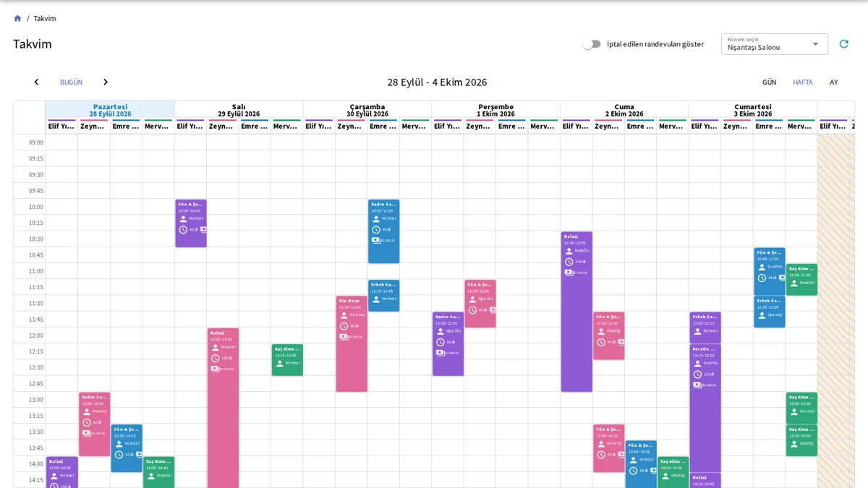Image resolution: width=868 pixels, height=488 pixels.
Task: Click the clock icon in Perşembe's 11:45 Kadın Saç appointment
Action: tap(440, 343)
